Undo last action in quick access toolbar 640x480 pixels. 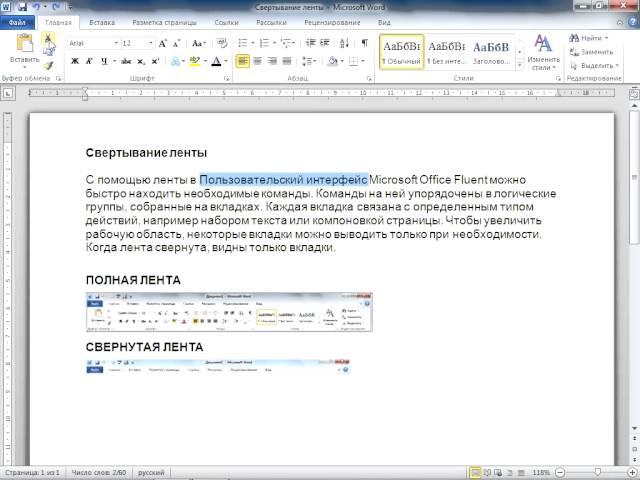click(x=37, y=7)
